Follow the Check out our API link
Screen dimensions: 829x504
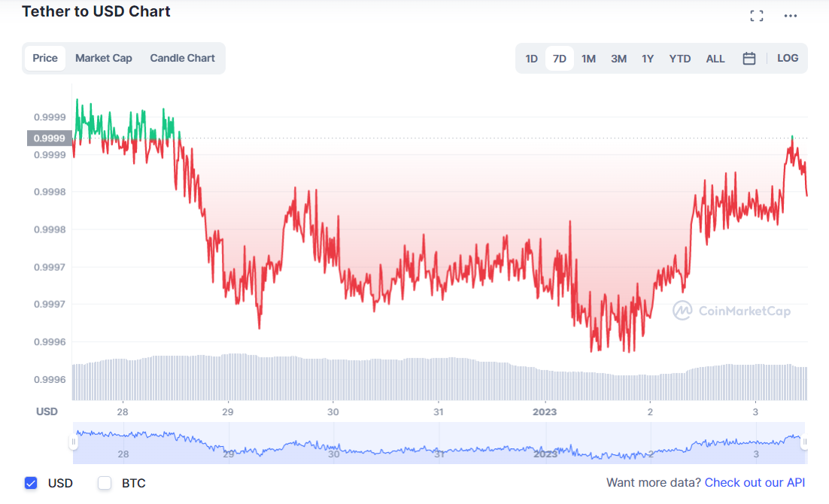pos(755,482)
